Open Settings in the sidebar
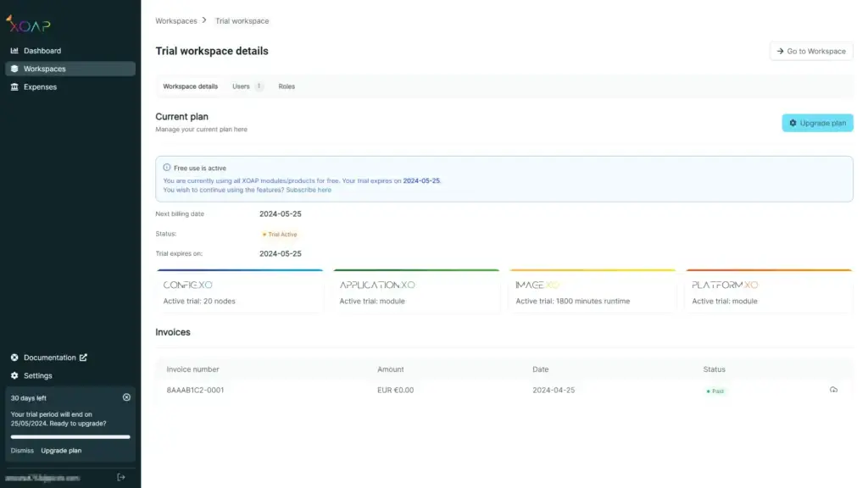 37,375
